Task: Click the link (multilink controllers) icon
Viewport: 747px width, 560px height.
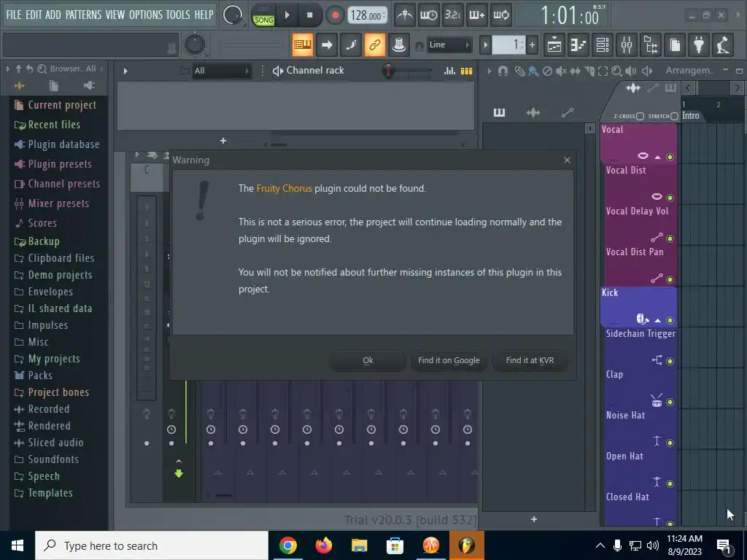Action: 375,44
